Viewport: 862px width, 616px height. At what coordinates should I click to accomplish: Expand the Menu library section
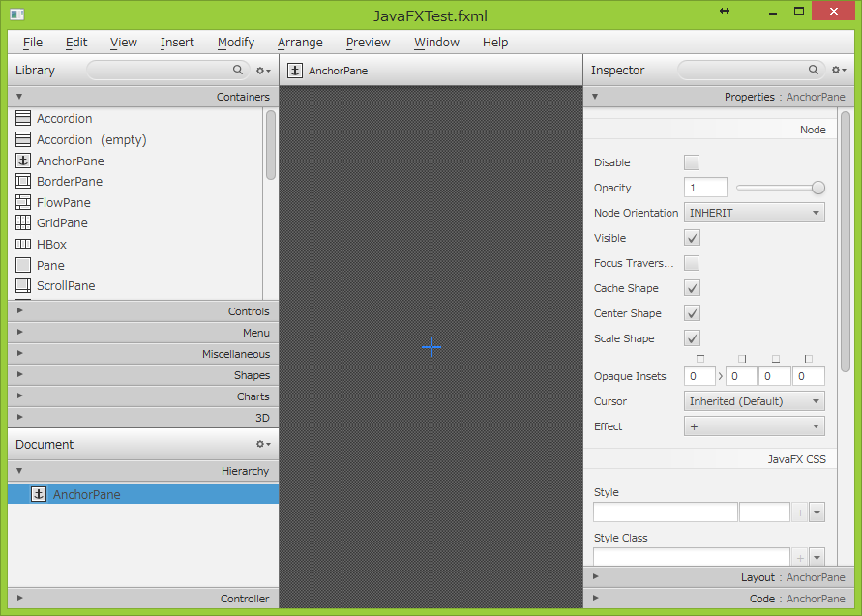[143, 333]
